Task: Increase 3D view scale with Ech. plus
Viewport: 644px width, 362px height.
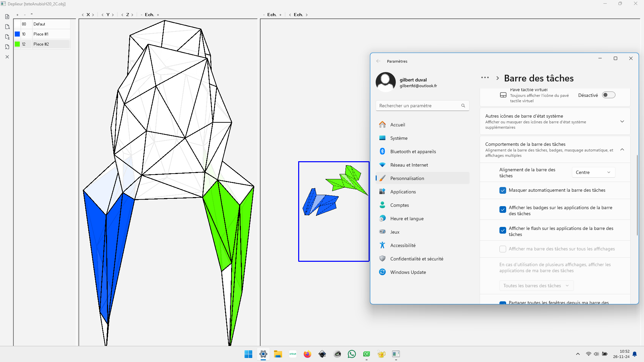Action: pos(158,15)
